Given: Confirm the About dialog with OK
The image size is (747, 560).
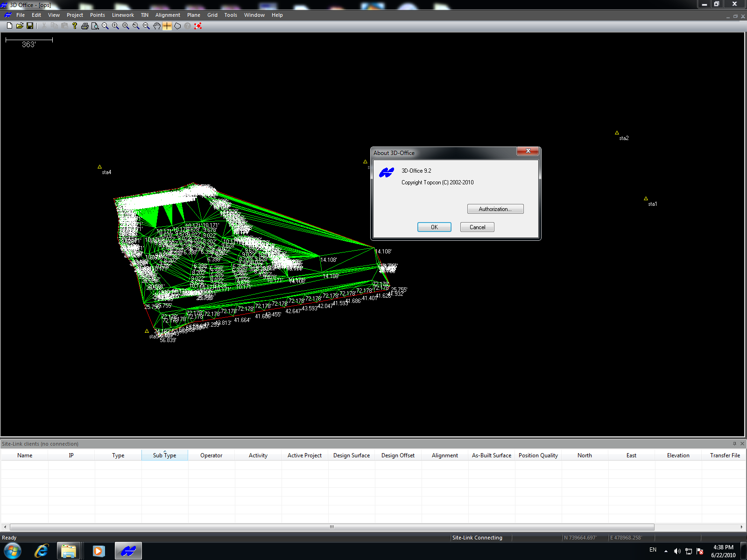Looking at the screenshot, I should click(x=434, y=227).
